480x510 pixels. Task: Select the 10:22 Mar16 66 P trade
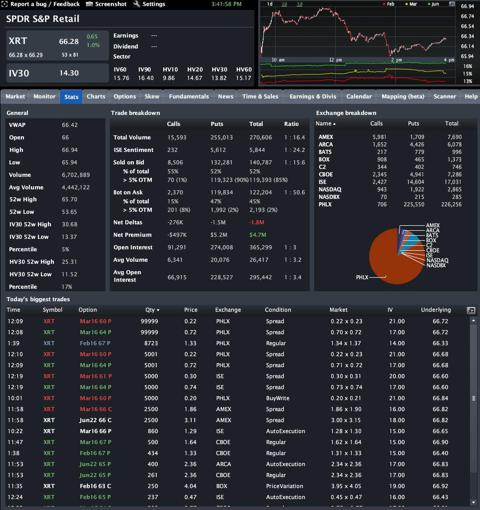pyautogui.click(x=237, y=431)
